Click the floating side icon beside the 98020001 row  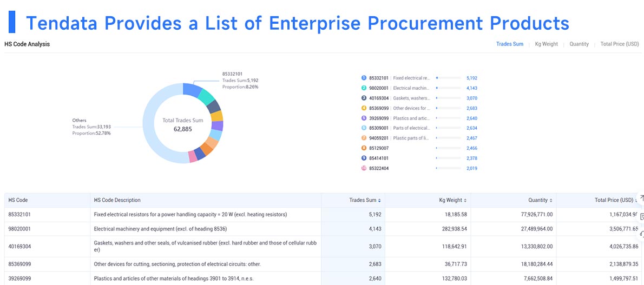[641, 233]
